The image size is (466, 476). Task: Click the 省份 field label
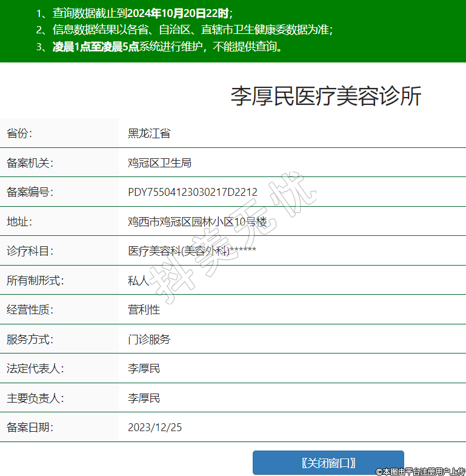coord(19,133)
